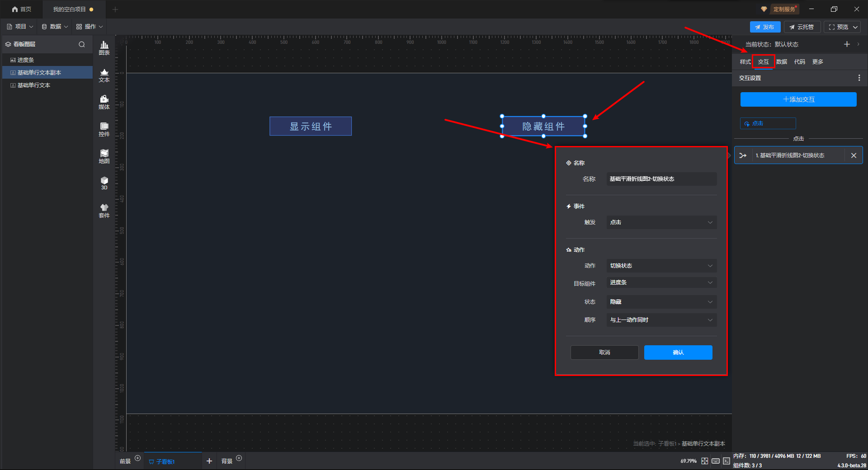The height and width of the screenshot is (470, 868).
Task: Open the 顺序 order dropdown
Action: 661,320
